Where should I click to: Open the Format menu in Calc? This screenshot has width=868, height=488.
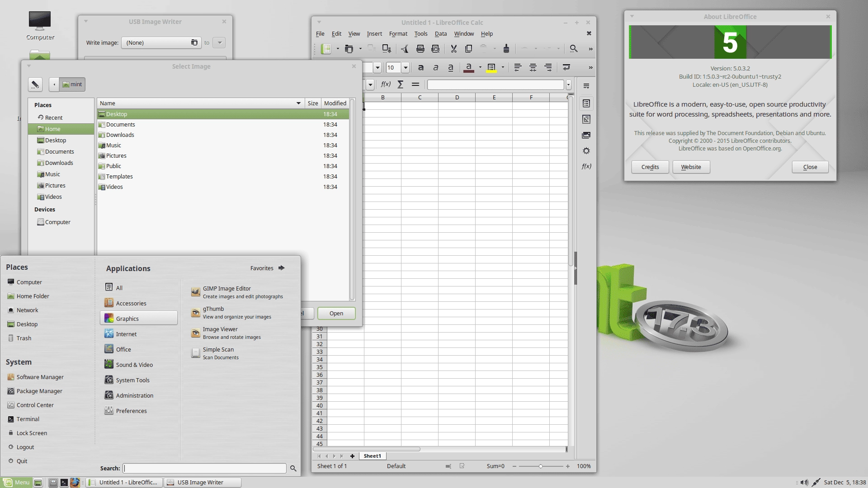tap(398, 33)
